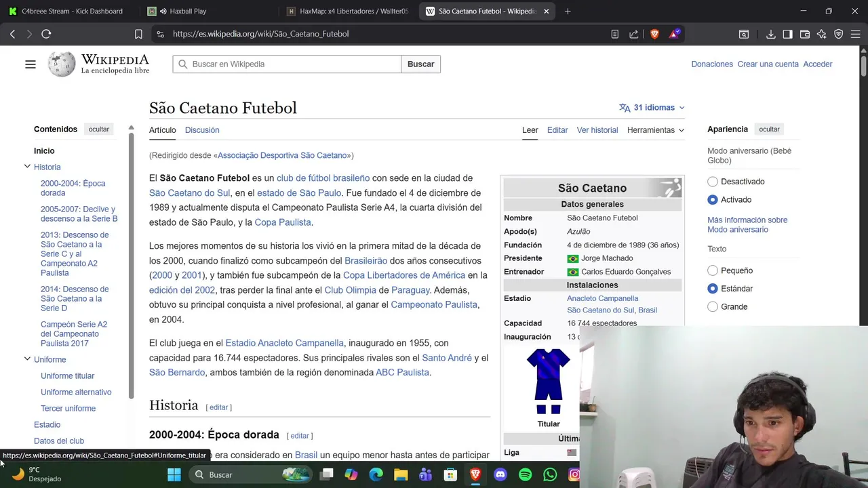Click the Contenidos sidebar scrollbar
The width and height of the screenshot is (868, 488).
[x=132, y=264]
